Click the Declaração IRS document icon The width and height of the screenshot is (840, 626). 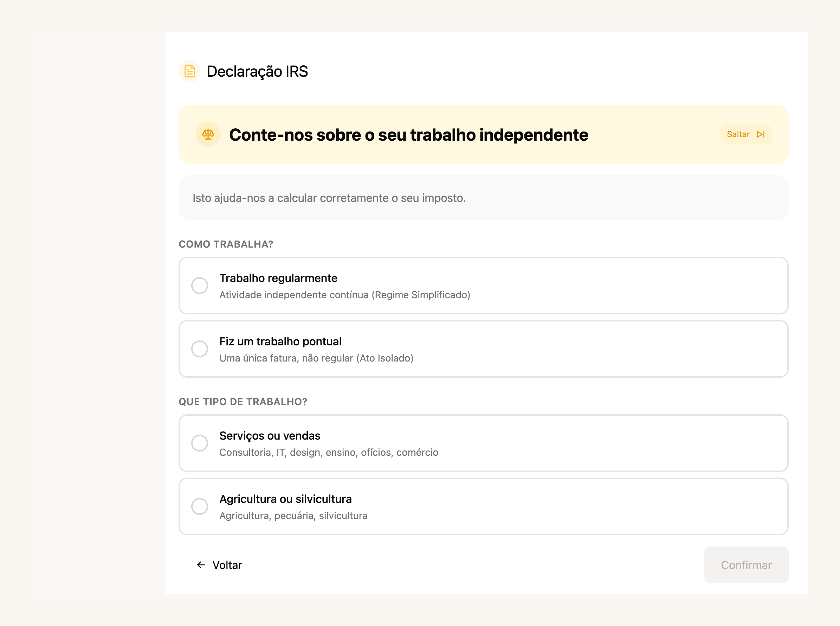tap(189, 71)
